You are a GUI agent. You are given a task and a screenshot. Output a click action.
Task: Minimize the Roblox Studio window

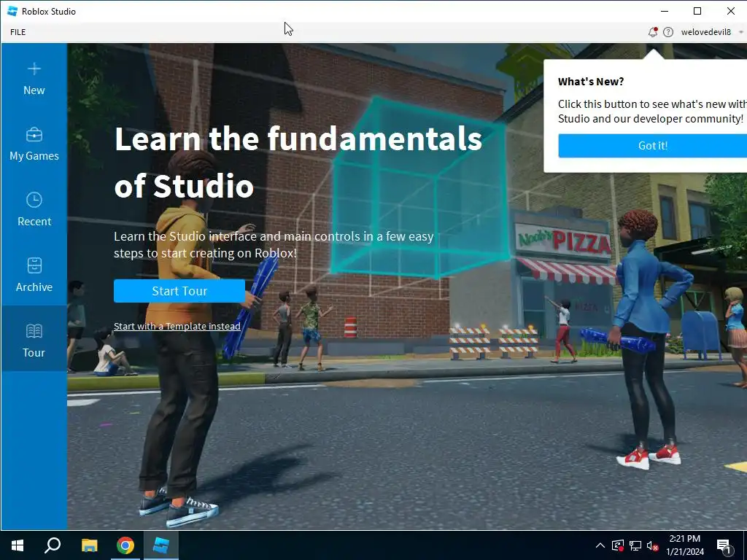665,11
